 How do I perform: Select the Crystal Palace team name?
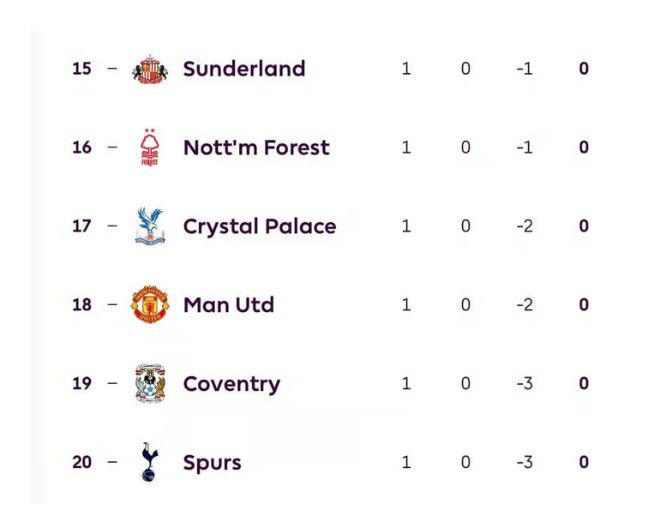point(260,227)
